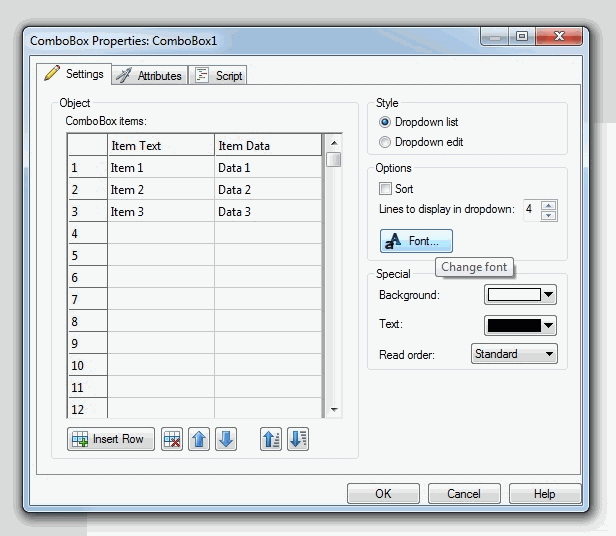The image size is (616, 536).
Task: Click the Insert Row button
Action: [111, 440]
